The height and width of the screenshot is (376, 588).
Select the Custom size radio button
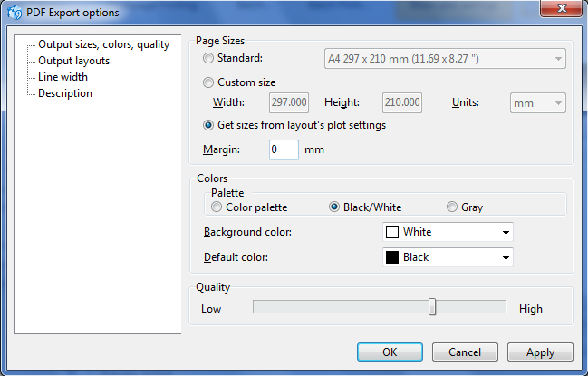pyautogui.click(x=208, y=82)
